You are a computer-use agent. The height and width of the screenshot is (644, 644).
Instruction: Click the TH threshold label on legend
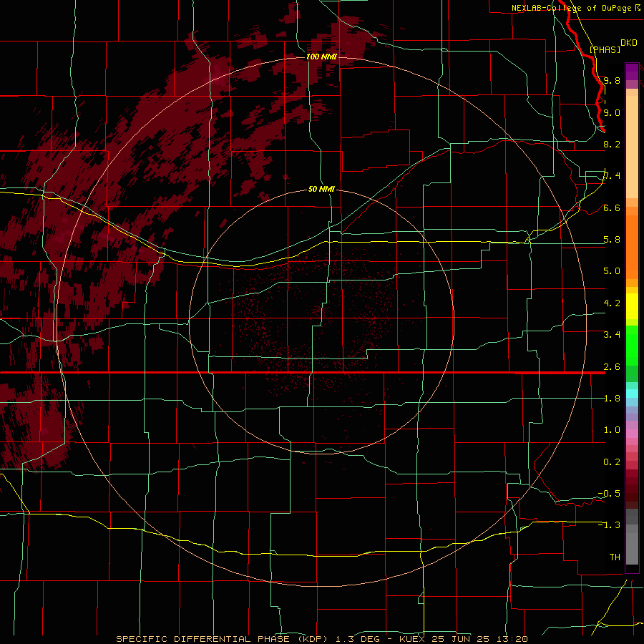615,557
